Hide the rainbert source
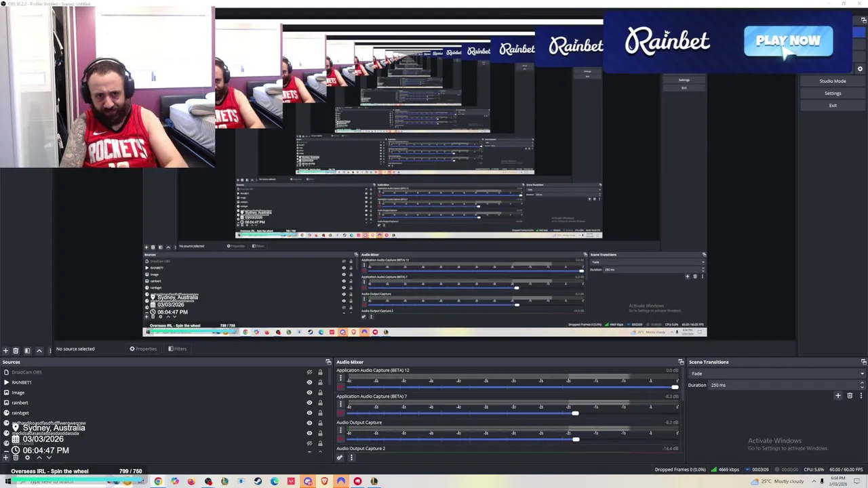 tap(309, 403)
